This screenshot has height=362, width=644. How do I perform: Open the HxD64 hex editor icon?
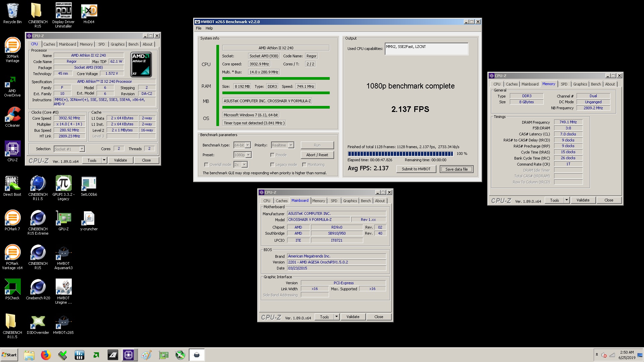pyautogui.click(x=89, y=13)
